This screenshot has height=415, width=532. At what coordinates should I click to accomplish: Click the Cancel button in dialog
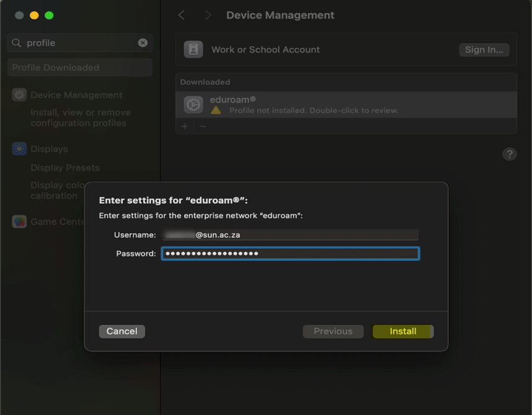click(x=122, y=331)
